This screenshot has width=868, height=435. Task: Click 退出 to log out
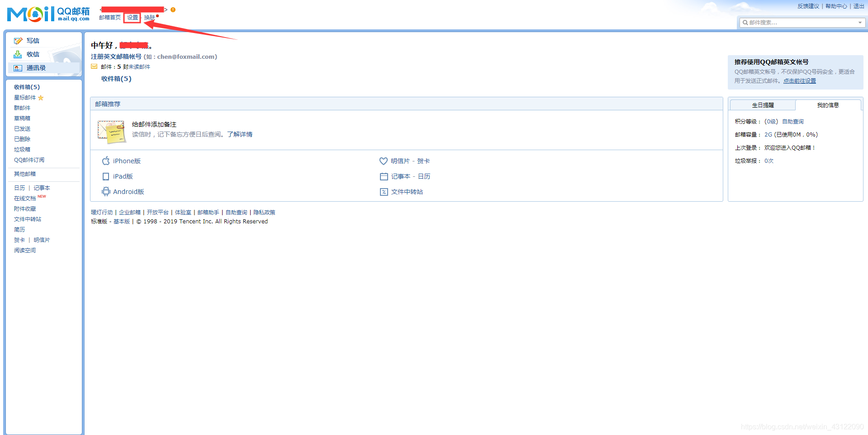pos(859,6)
